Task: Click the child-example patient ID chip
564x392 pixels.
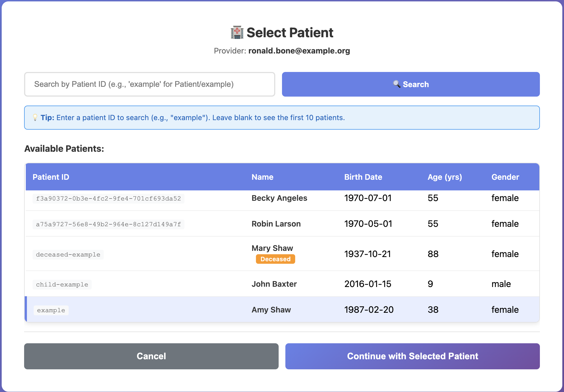Action: [62, 284]
